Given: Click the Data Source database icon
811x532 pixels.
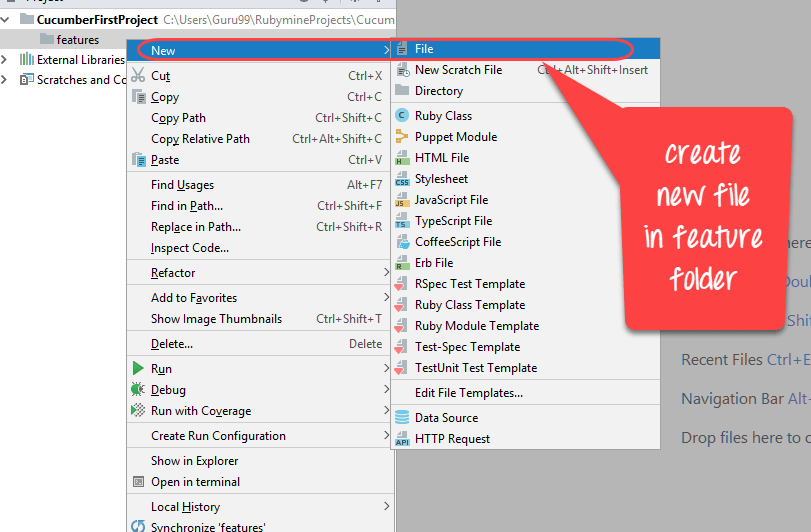Looking at the screenshot, I should [402, 418].
